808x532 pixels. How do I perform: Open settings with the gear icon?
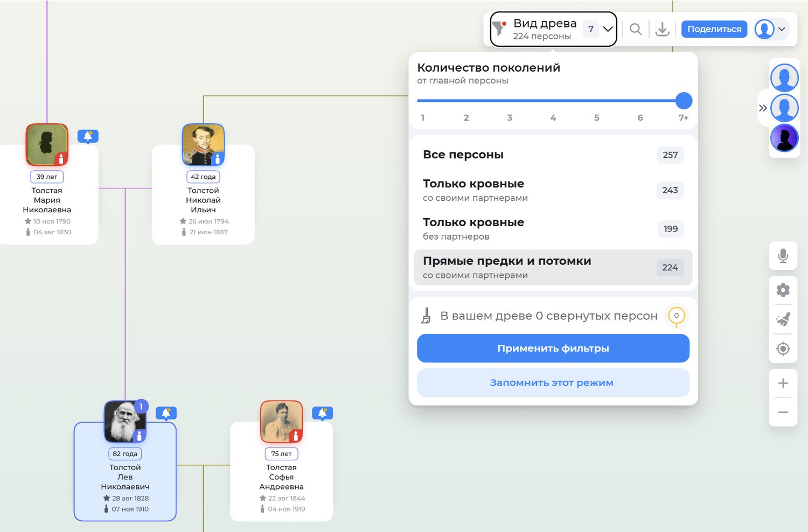click(783, 290)
